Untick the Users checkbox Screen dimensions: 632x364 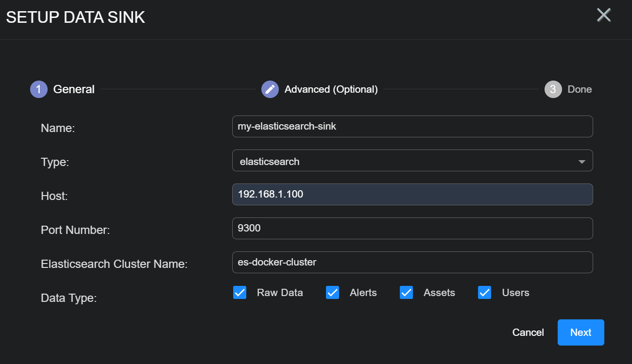pos(485,293)
